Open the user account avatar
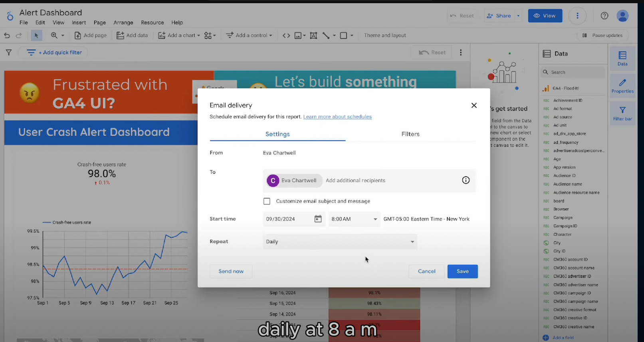This screenshot has width=644, height=342. click(623, 16)
